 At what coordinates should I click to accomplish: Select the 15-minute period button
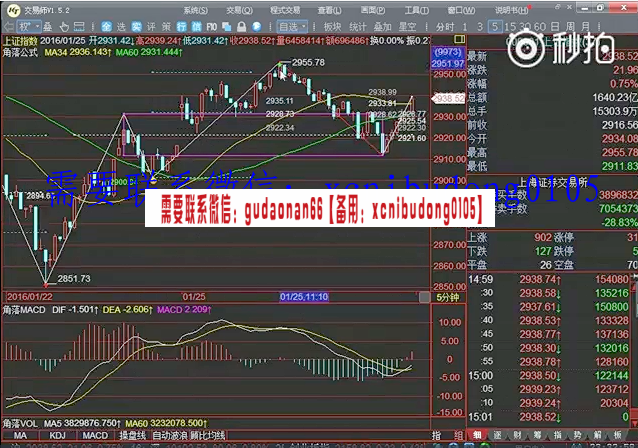click(x=510, y=27)
